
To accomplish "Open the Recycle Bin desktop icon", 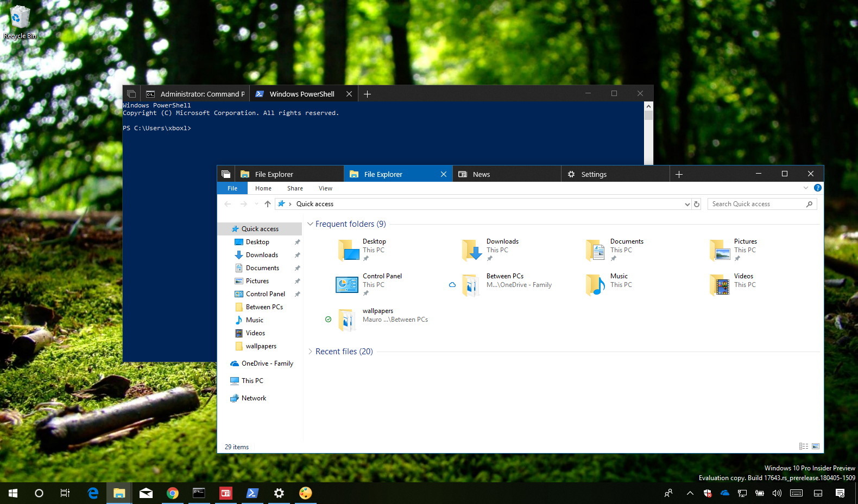I will (x=20, y=22).
